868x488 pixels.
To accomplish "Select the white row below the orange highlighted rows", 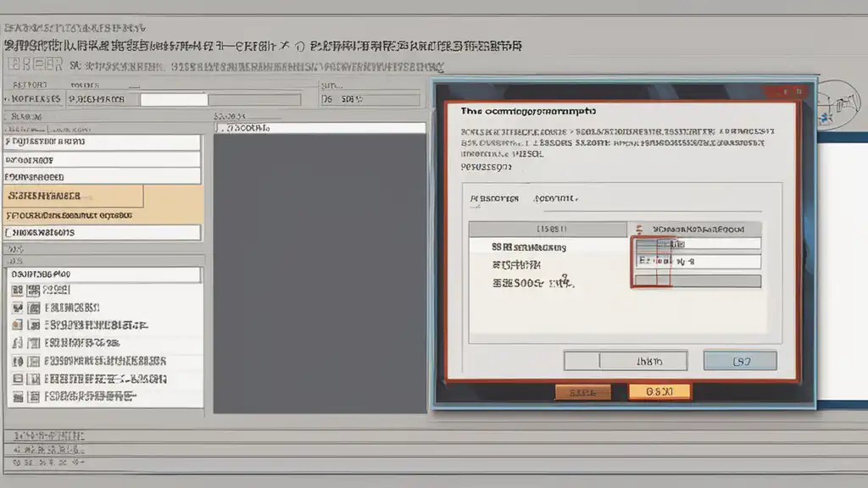I will pos(103,232).
